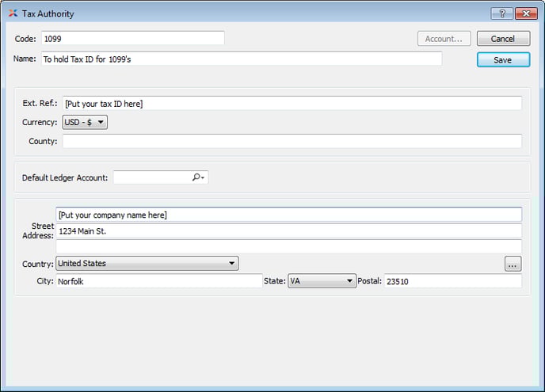Click into the Code field
The width and height of the screenshot is (545, 392).
coord(132,38)
